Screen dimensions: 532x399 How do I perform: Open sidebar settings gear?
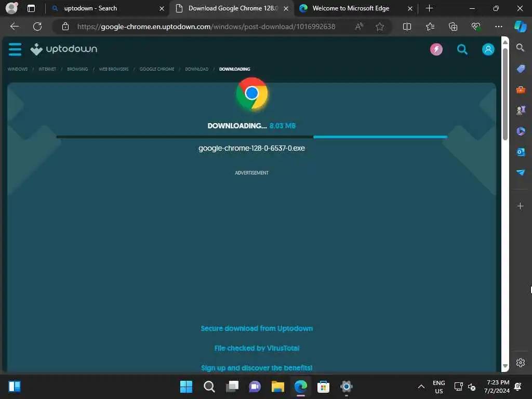tap(521, 363)
